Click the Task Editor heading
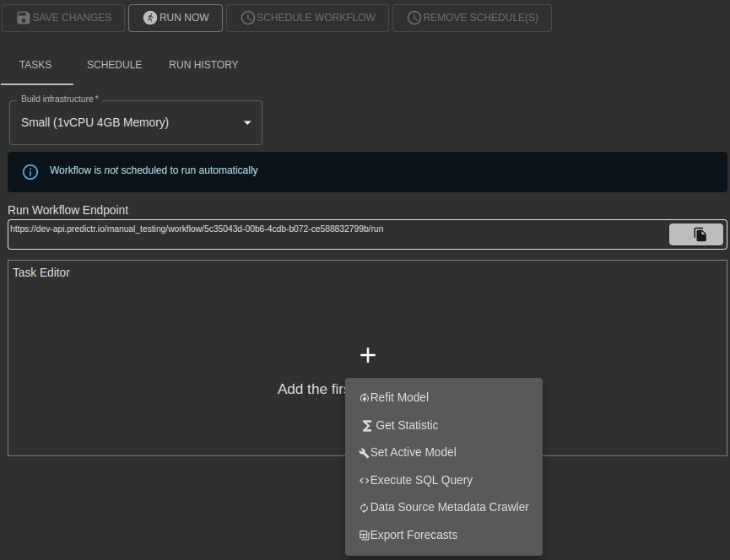The height and width of the screenshot is (560, 730). [41, 272]
